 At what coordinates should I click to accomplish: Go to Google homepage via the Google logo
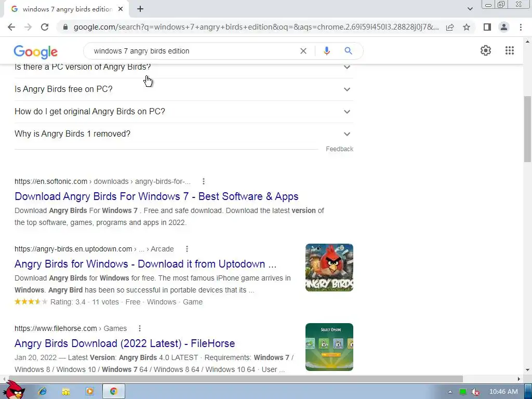pyautogui.click(x=36, y=51)
